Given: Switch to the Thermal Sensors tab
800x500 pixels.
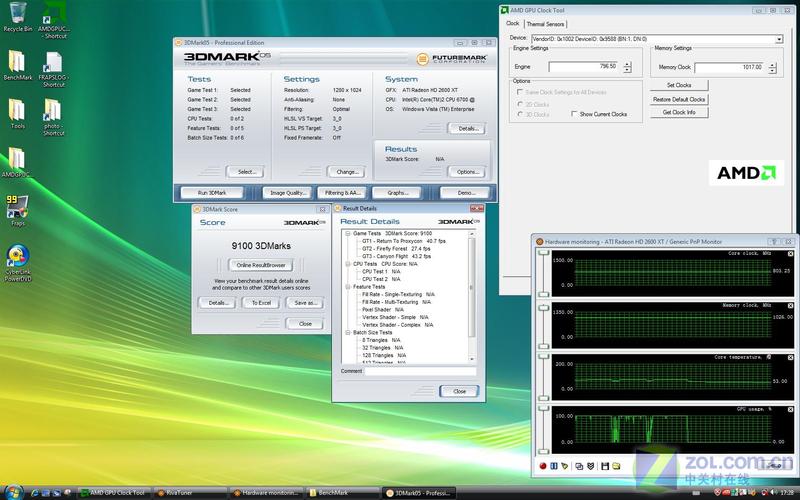Looking at the screenshot, I should 545,24.
